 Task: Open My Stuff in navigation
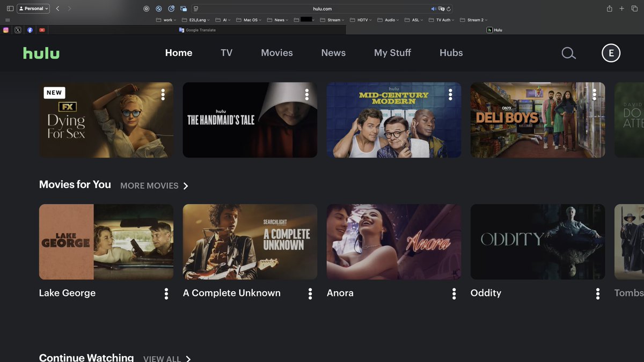click(x=392, y=53)
